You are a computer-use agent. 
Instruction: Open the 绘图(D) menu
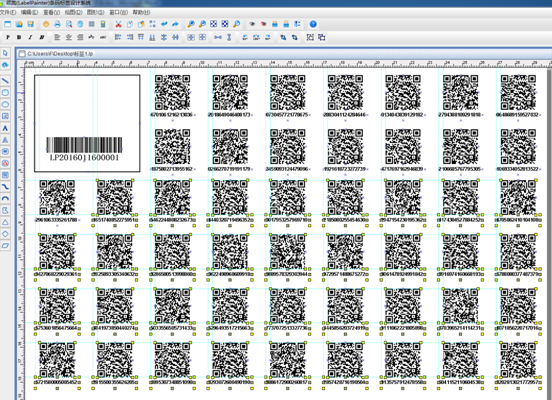pos(73,12)
